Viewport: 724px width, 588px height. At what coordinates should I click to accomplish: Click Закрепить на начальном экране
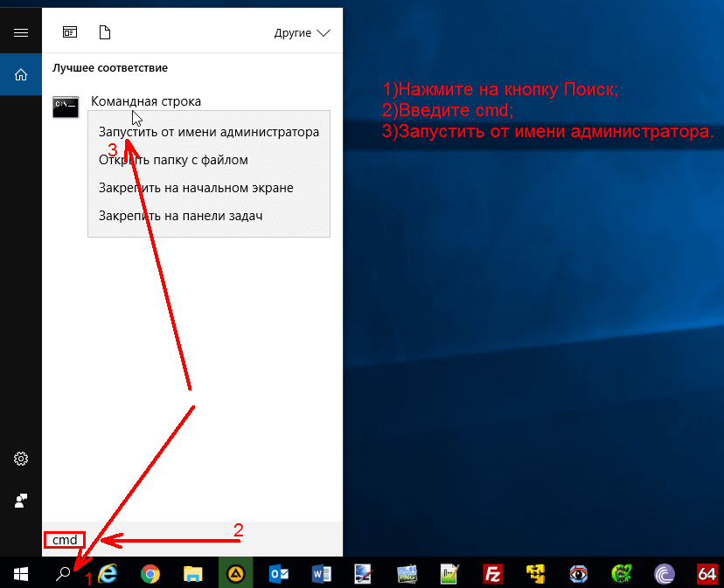coord(195,188)
